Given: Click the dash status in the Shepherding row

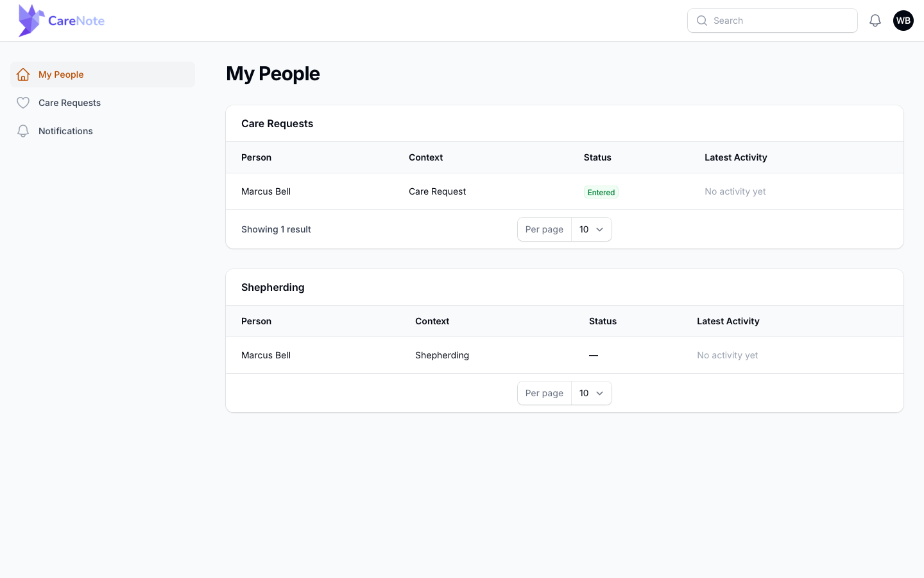Looking at the screenshot, I should pyautogui.click(x=594, y=355).
